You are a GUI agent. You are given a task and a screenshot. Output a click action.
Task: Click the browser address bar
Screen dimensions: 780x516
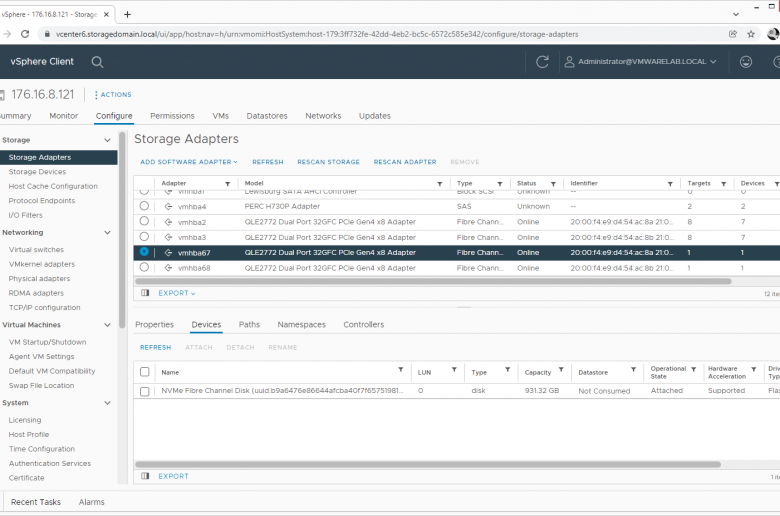pos(318,34)
